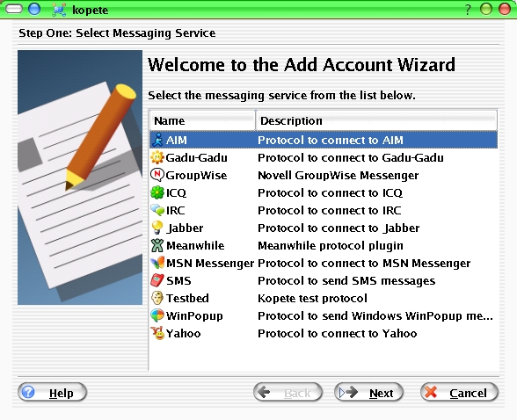Select the WinPopup colored ball icon

[x=157, y=315]
